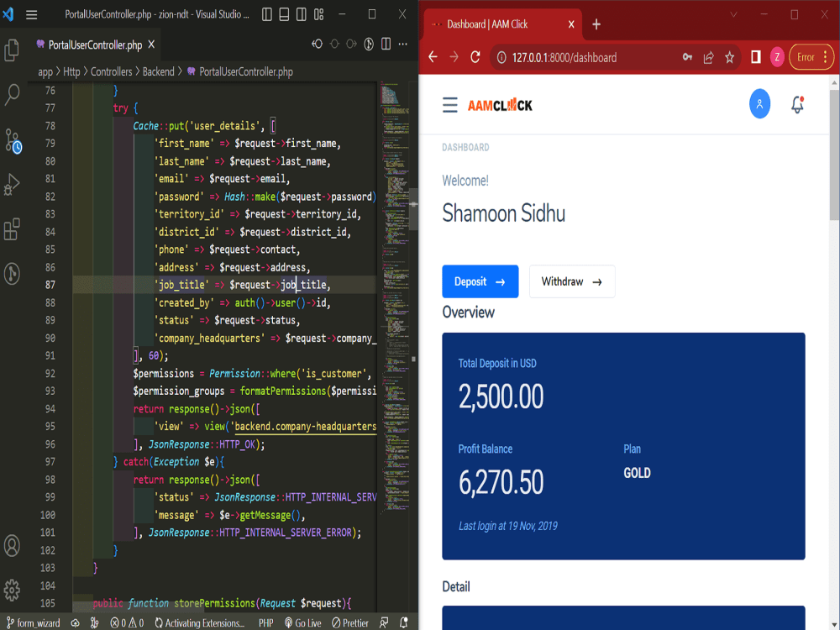Open the user profile avatar dropdown
The width and height of the screenshot is (840, 630).
759,104
